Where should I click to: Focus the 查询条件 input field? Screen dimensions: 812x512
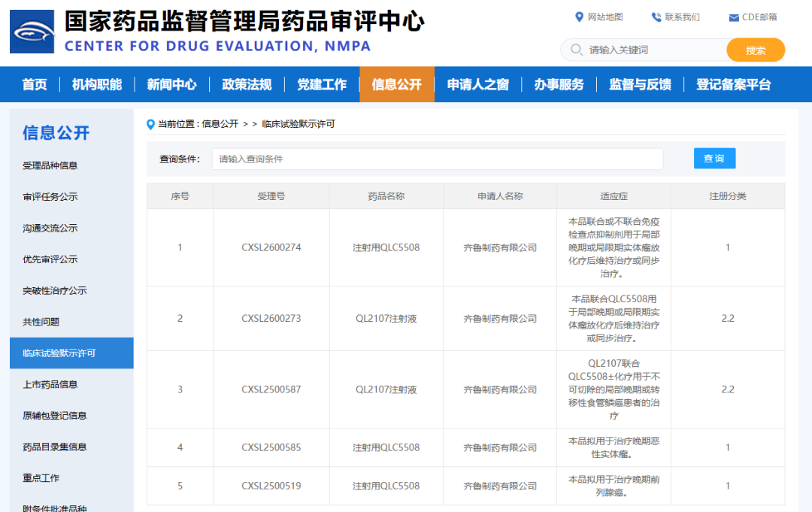point(437,159)
